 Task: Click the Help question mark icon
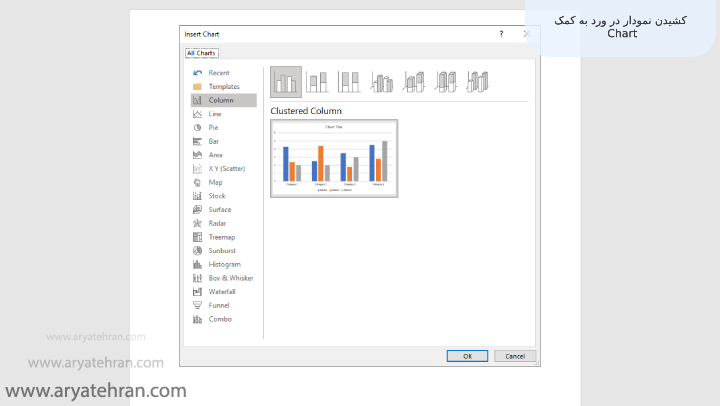click(501, 34)
